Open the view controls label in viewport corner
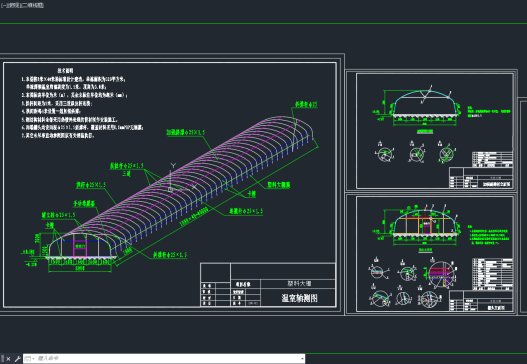The image size is (527, 364). [14, 5]
